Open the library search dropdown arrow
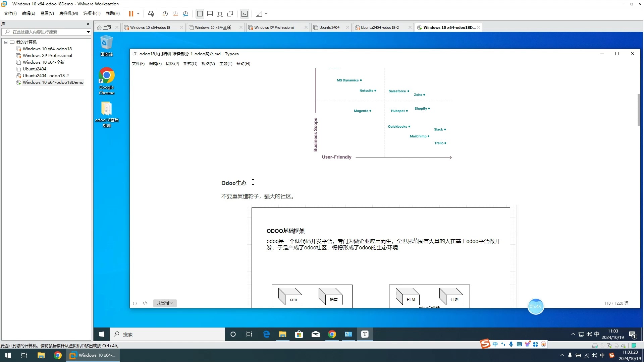The width and height of the screenshot is (644, 362). pos(88,32)
